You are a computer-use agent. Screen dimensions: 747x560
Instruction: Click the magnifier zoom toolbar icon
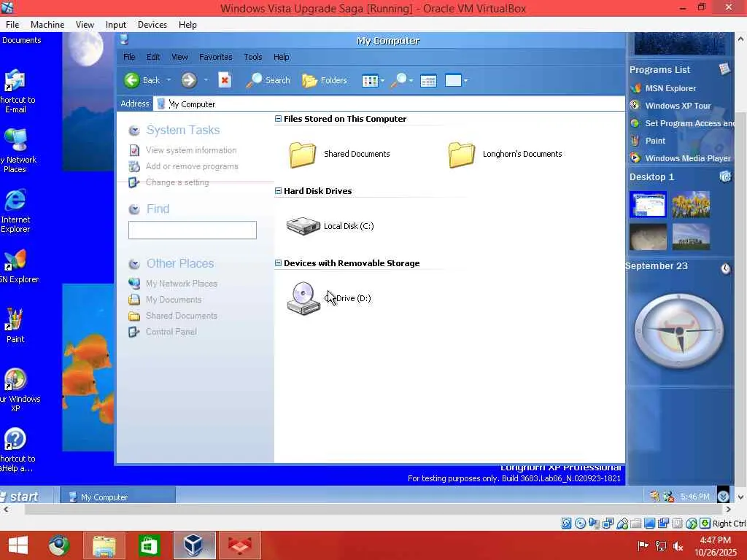point(398,80)
